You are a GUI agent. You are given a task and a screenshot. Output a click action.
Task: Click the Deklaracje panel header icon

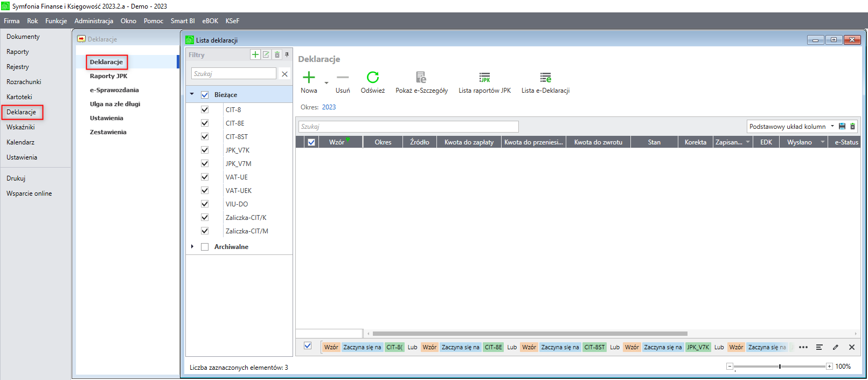[x=81, y=39]
